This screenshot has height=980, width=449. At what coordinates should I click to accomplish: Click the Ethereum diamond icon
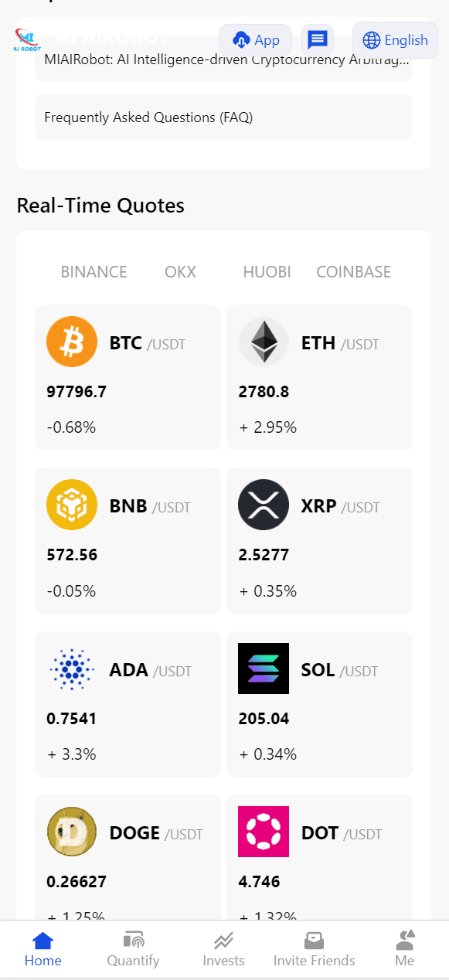(x=264, y=342)
